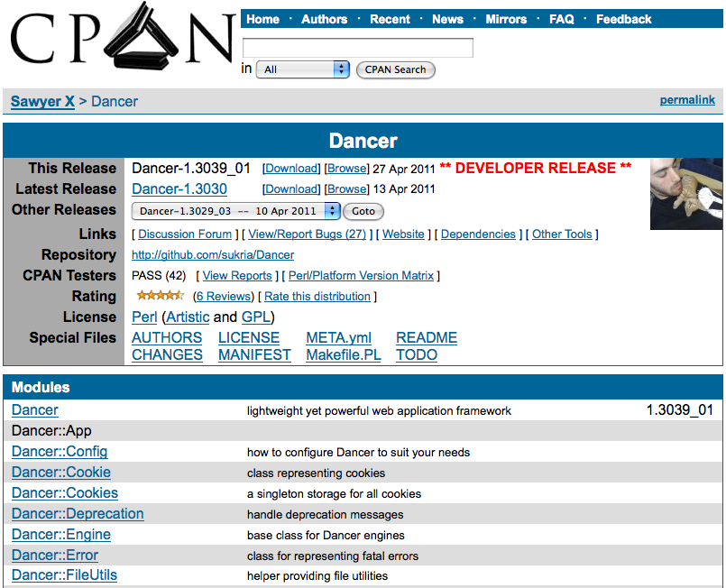This screenshot has width=726, height=588.
Task: Open the Dancer::Cookies module page
Action: click(x=65, y=493)
